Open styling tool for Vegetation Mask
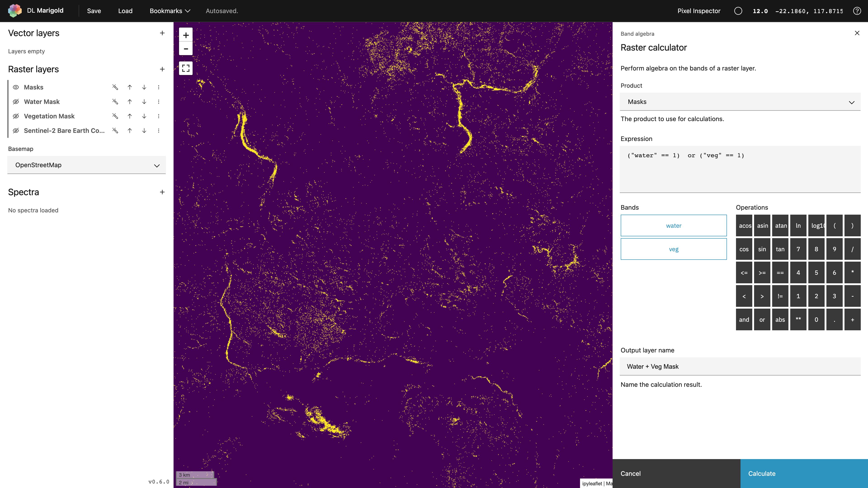This screenshot has height=488, width=868. (x=115, y=116)
